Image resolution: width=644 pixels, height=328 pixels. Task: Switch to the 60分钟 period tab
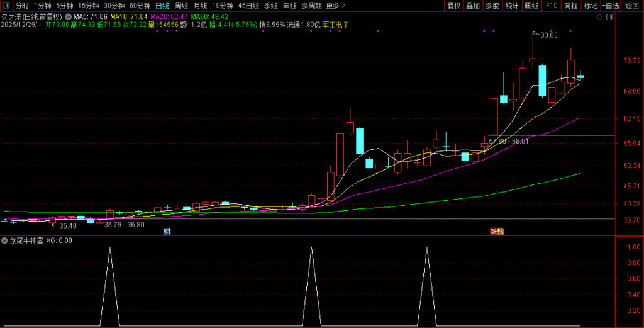coord(140,6)
